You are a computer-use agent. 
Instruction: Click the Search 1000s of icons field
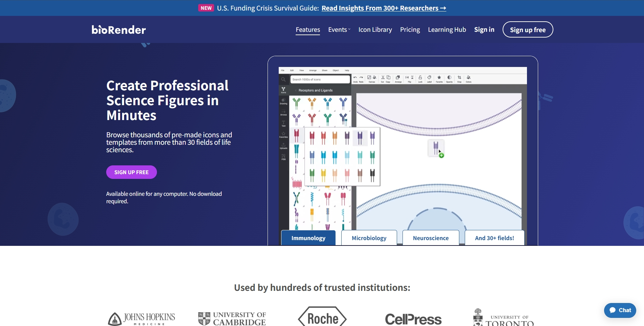320,79
